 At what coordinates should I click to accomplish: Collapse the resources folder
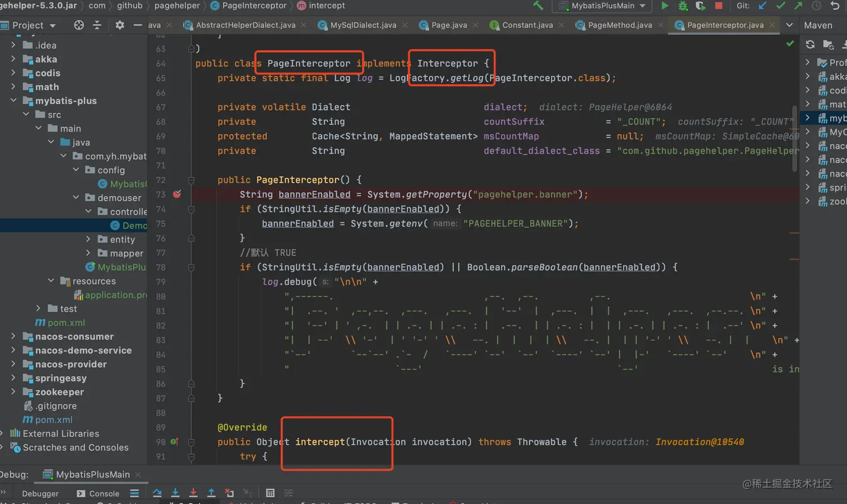click(51, 281)
